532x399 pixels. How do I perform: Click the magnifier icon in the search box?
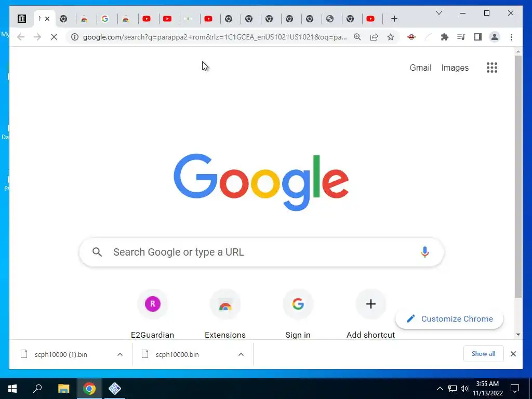(x=97, y=252)
